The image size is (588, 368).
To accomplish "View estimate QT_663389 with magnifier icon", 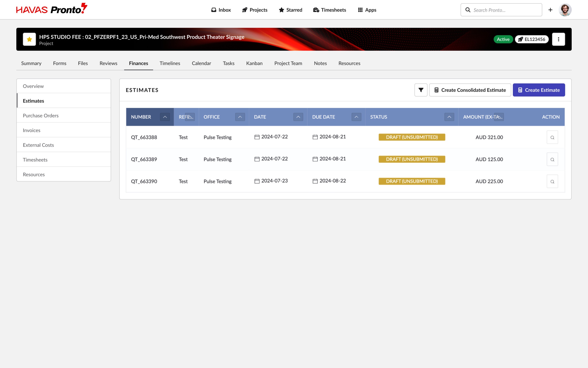I will (552, 159).
